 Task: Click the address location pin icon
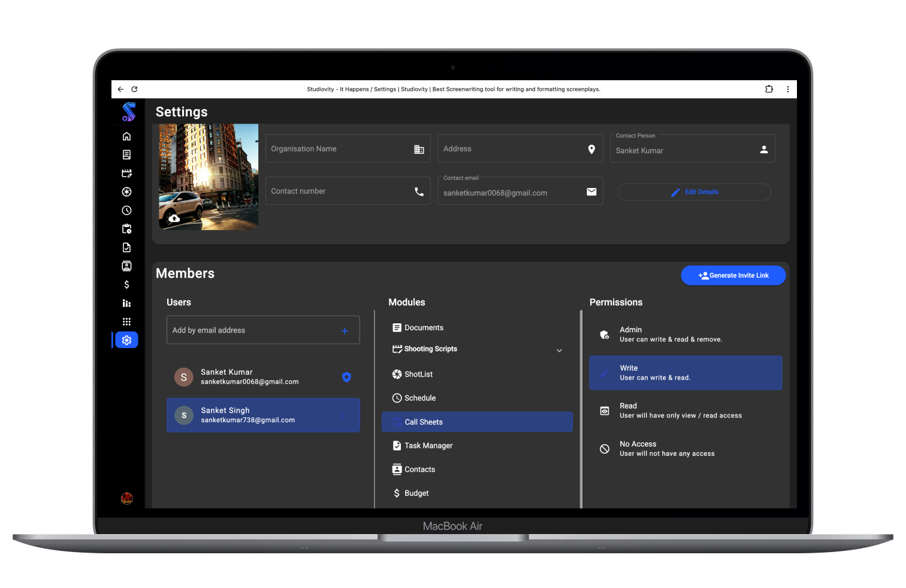[591, 149]
